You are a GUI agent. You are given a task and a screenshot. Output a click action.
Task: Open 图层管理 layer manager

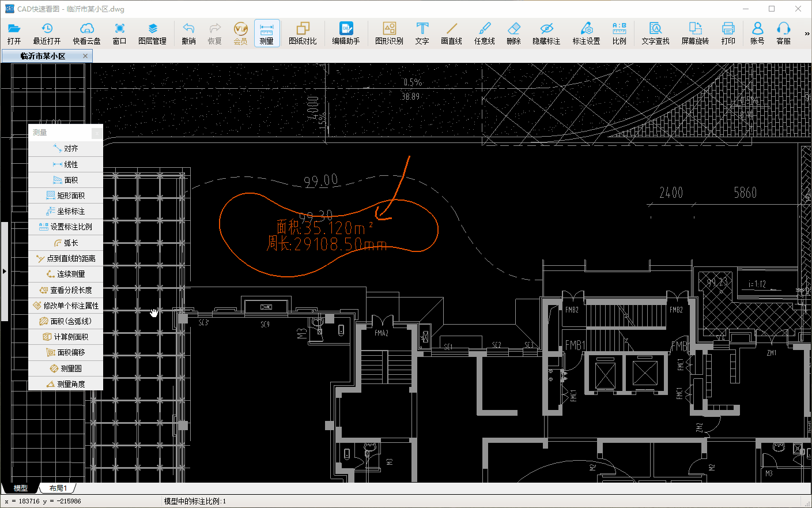152,29
